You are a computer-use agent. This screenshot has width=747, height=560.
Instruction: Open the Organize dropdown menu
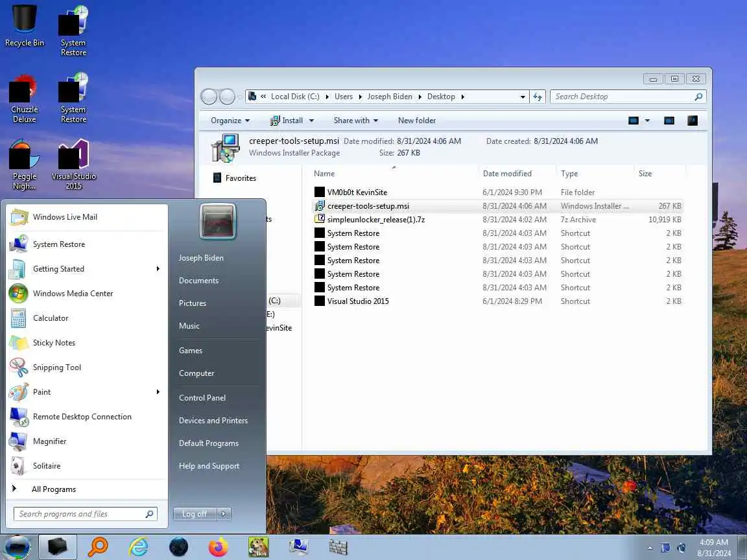click(x=230, y=121)
